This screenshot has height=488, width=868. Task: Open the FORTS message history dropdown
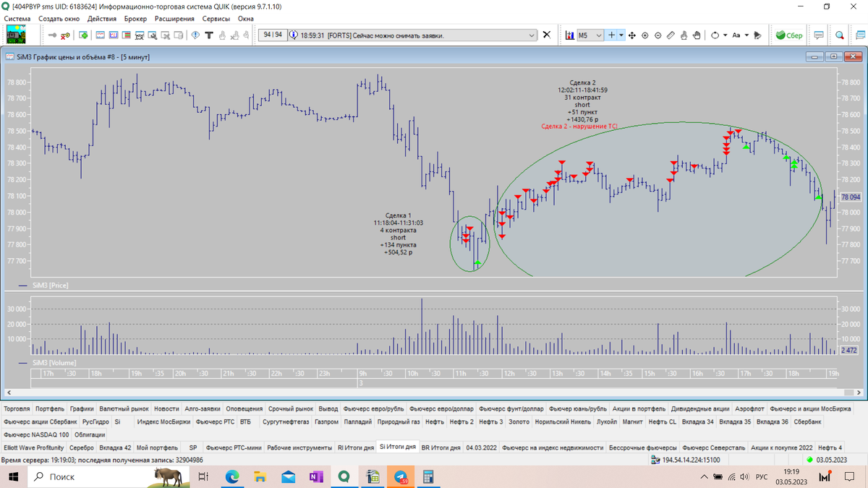(533, 35)
